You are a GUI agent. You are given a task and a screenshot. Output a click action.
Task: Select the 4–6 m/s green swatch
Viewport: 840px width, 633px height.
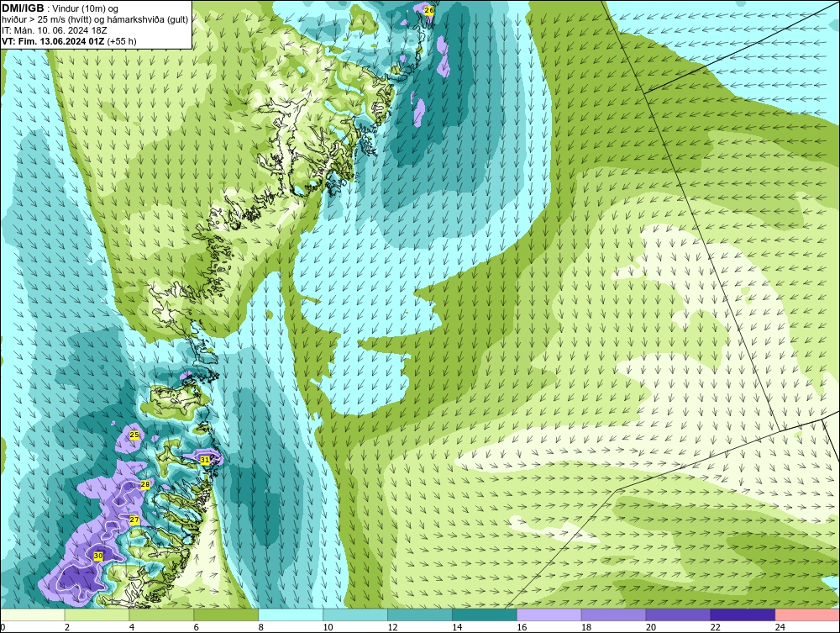tap(161, 615)
